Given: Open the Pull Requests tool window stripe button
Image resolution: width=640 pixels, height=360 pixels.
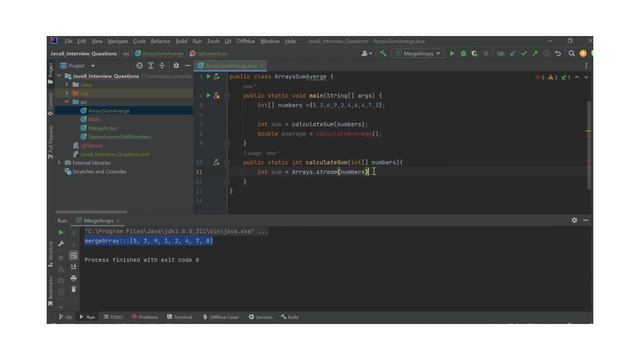Looking at the screenshot, I should (51, 142).
